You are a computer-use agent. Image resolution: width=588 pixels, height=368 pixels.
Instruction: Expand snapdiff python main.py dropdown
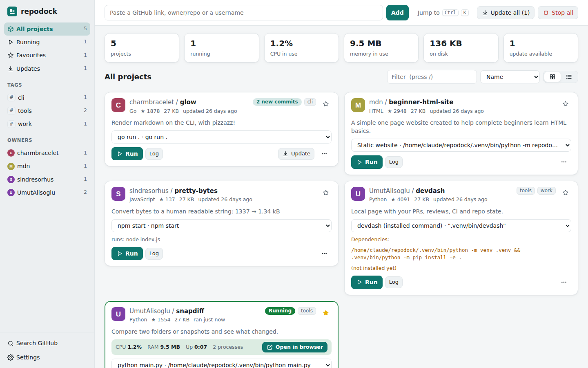coord(221,364)
